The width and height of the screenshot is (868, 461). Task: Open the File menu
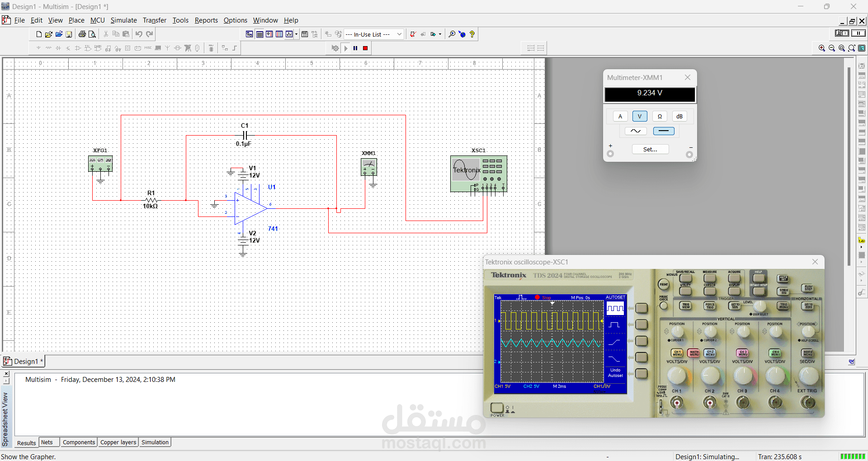point(19,20)
